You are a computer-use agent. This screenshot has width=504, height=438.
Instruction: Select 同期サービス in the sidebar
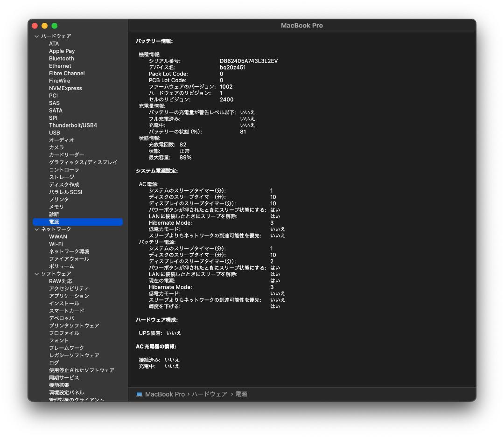(64, 377)
